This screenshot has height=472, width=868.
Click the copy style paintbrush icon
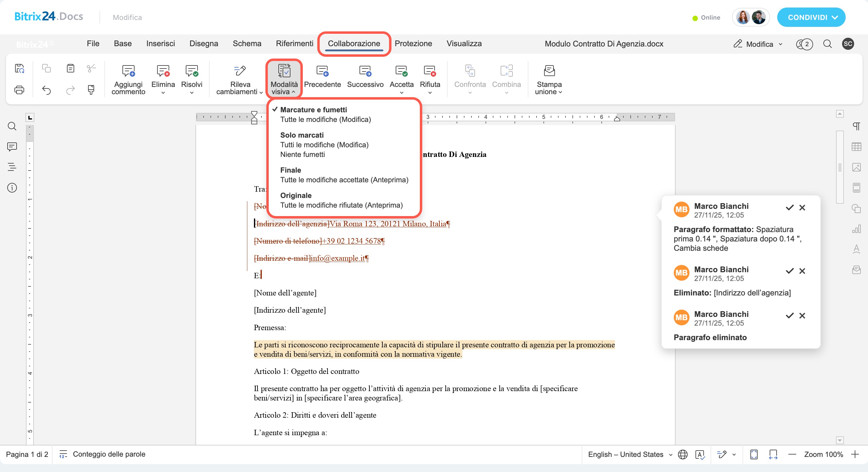(x=91, y=90)
